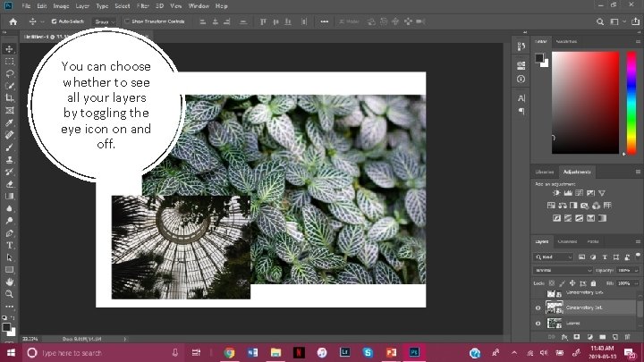Image resolution: width=644 pixels, height=362 pixels.
Task: Add a Hue/Saturation adjustment
Action: point(551,206)
